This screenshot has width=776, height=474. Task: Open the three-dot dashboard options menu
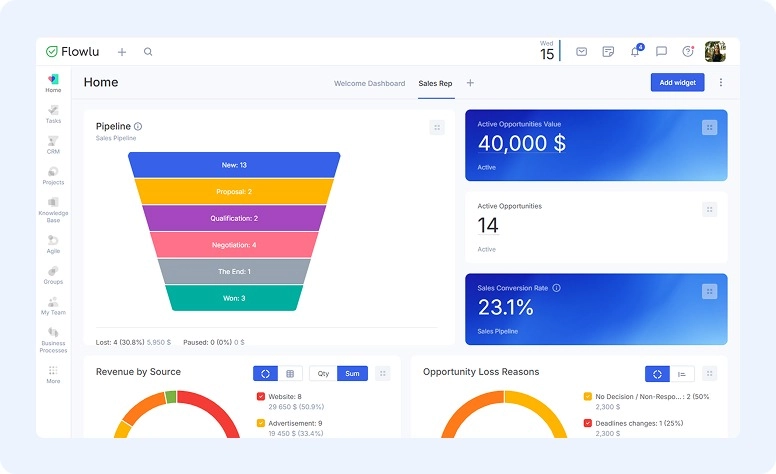click(x=721, y=83)
